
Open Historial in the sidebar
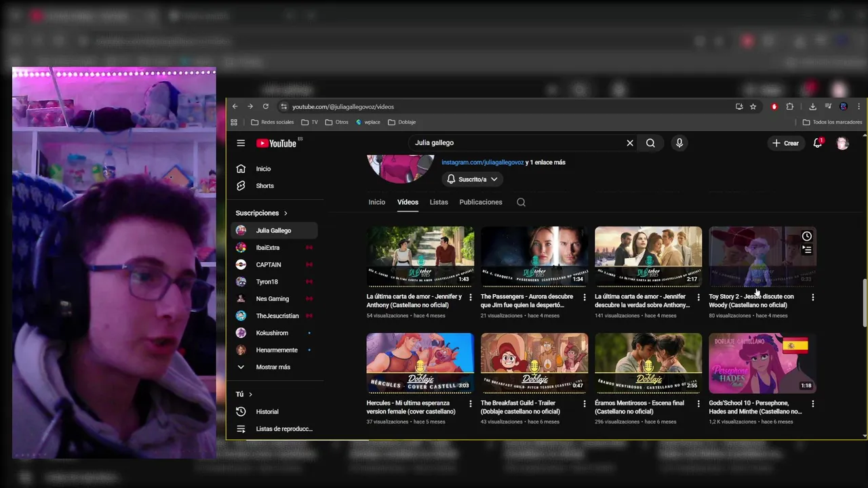point(274,411)
